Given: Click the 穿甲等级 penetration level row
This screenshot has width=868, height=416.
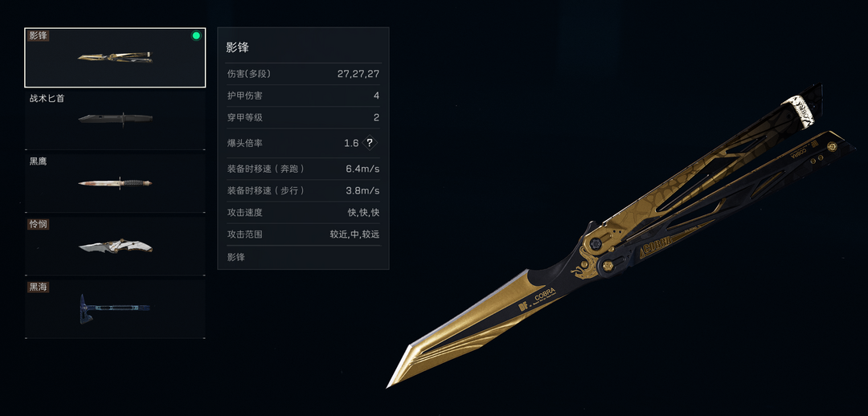Looking at the screenshot, I should tap(303, 117).
